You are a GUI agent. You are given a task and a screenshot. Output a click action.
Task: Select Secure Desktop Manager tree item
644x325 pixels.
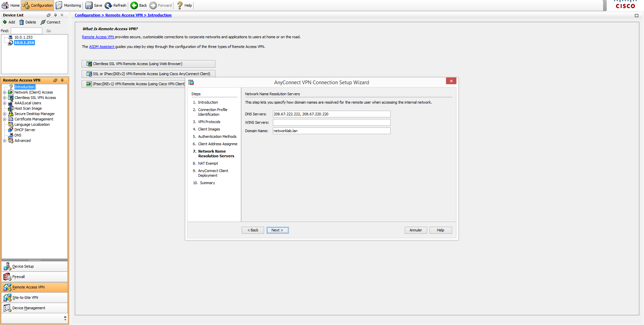pyautogui.click(x=34, y=114)
